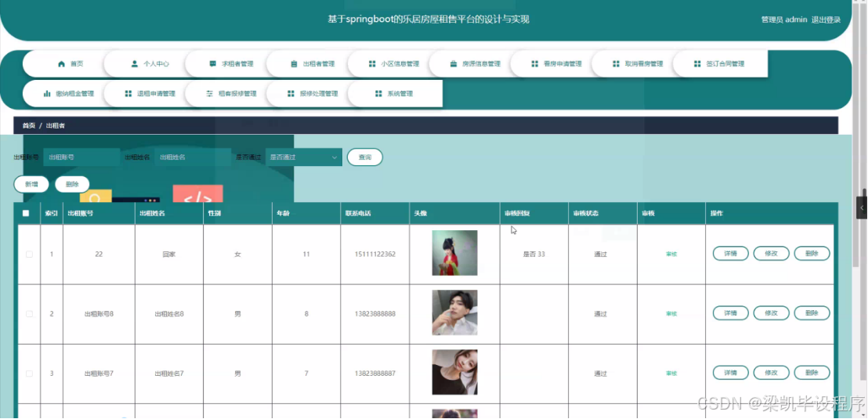Screen dimensions: 868x419
Task: Click the phone number 13823888888
Action: tap(374, 314)
